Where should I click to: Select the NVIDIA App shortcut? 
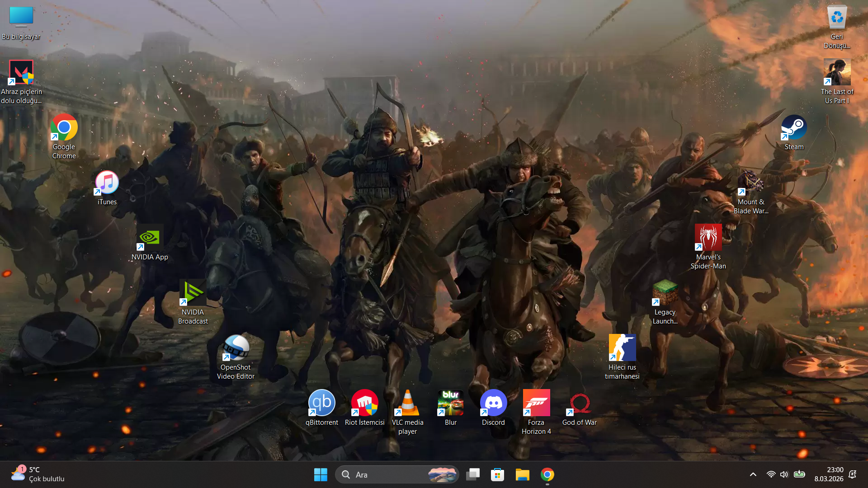pos(150,243)
